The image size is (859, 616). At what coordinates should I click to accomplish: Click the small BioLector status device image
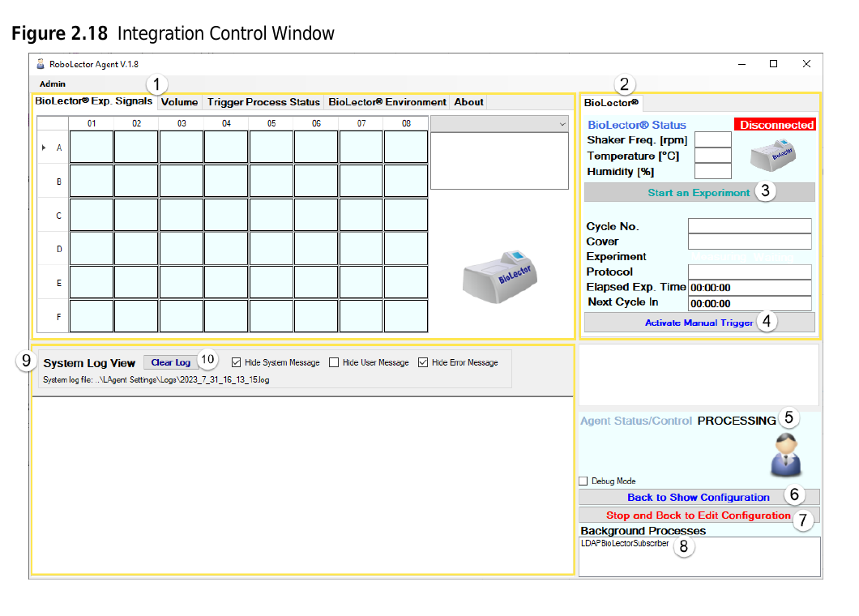click(772, 155)
